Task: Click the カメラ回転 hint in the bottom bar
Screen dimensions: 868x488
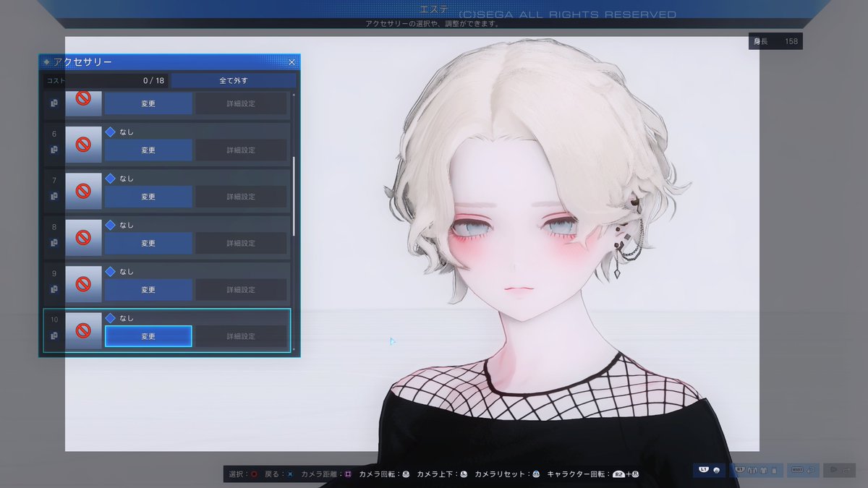Action: [384, 474]
